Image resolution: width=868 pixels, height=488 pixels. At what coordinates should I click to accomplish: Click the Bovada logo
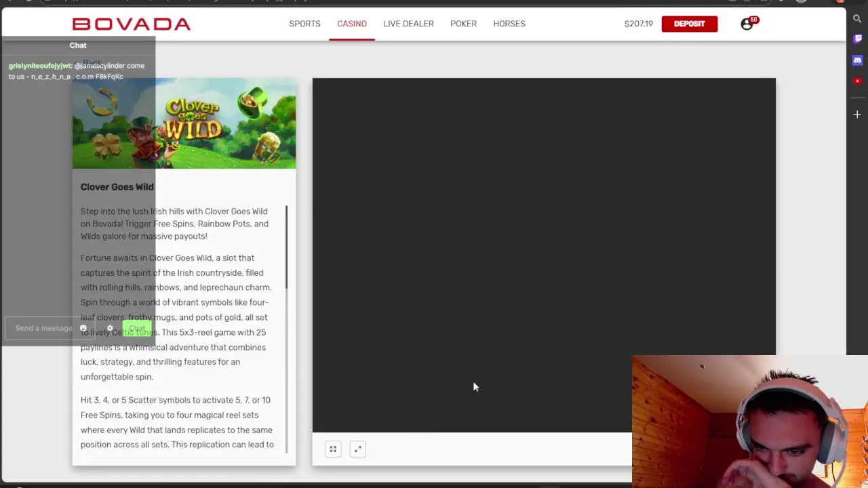(131, 24)
